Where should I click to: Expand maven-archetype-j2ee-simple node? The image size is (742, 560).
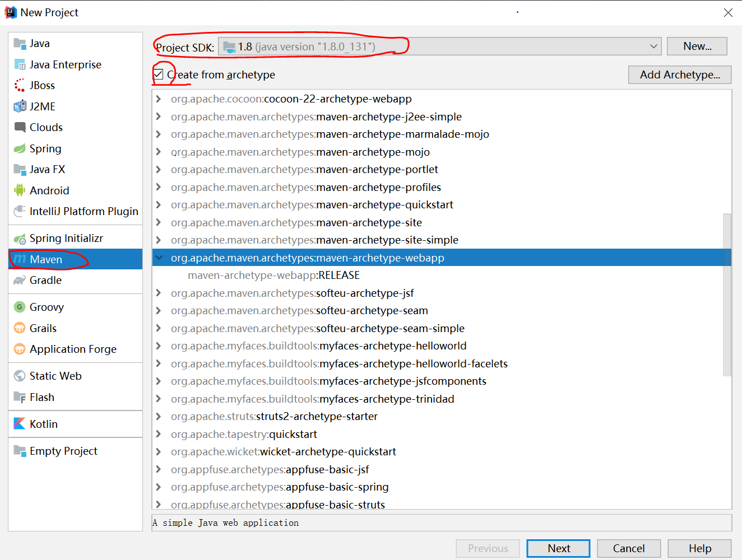coord(159,116)
